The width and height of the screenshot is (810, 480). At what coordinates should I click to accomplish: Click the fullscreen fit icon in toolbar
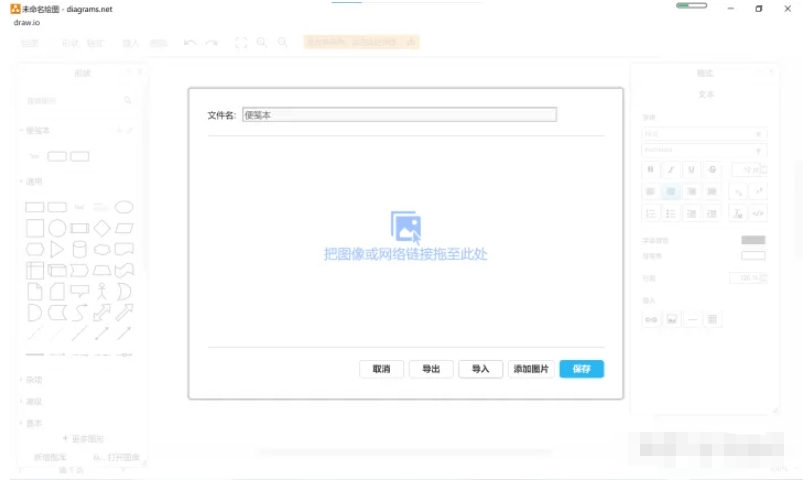coord(241,42)
